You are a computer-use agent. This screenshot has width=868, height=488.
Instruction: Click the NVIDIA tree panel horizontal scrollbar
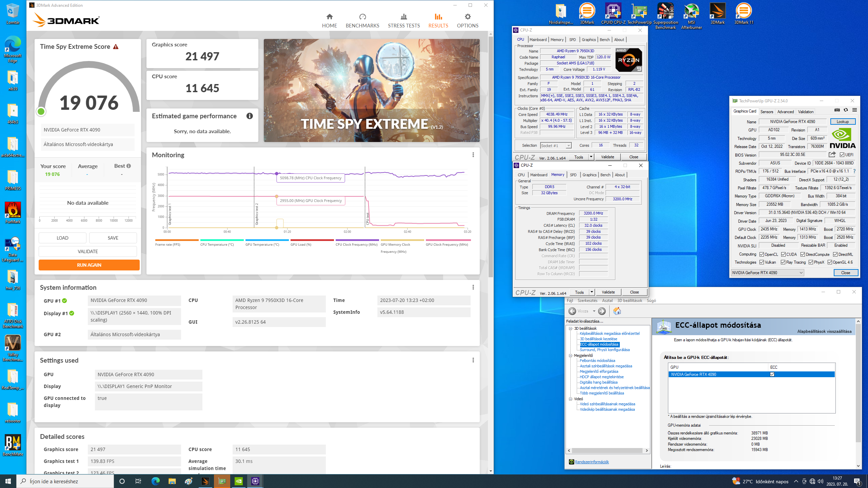[607, 450]
